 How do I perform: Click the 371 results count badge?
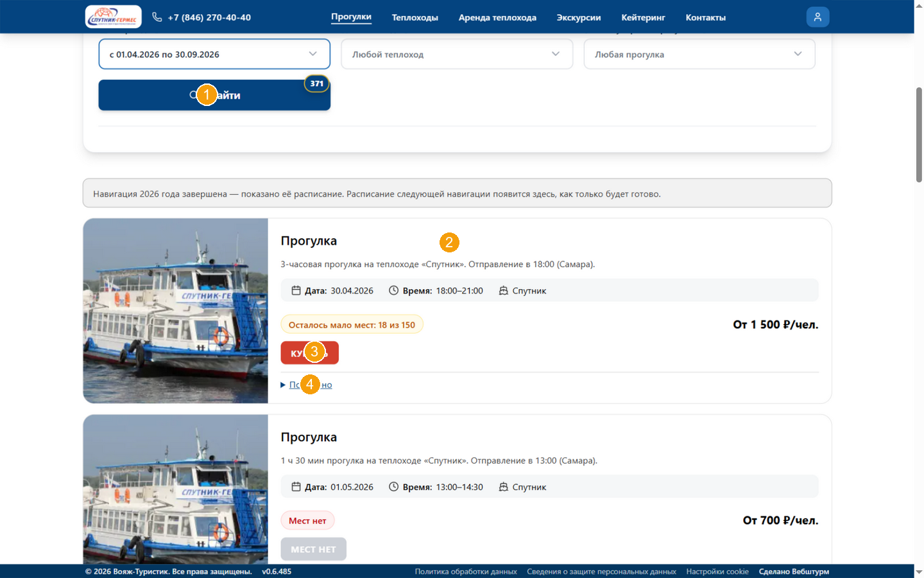pyautogui.click(x=317, y=83)
